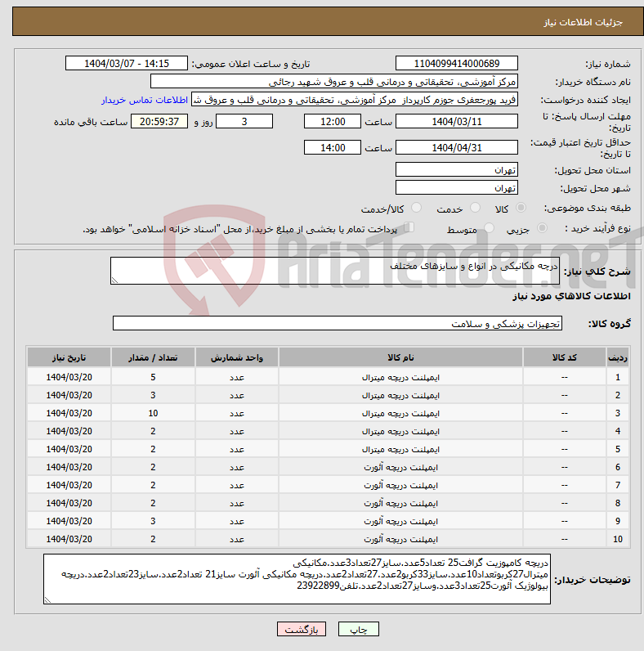The image size is (644, 651).
Task: Click need date in row 4
Action: pyautogui.click(x=69, y=431)
